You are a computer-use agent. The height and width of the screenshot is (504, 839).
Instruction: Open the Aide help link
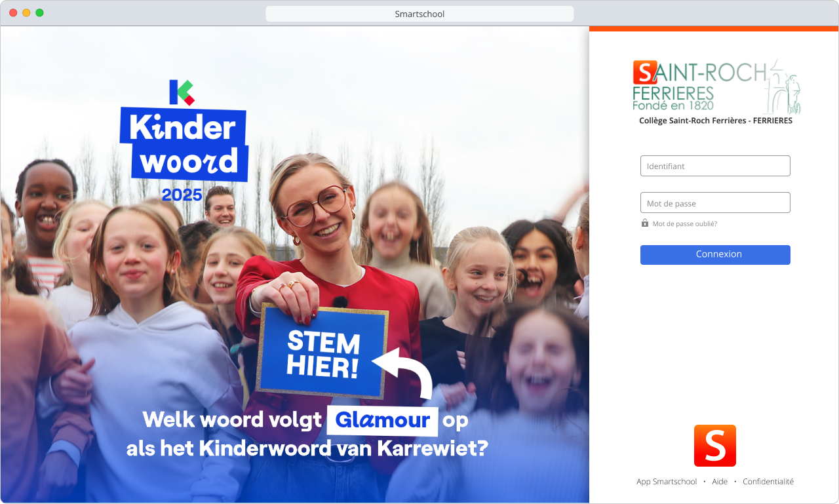[720, 482]
